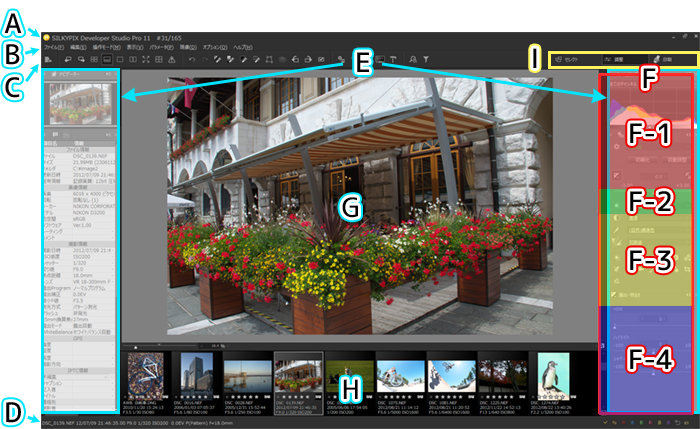Viewport: 700px width, 429px height.
Task: Select the DSC_0016.NEF skyscraper thumbnail
Action: 196,374
